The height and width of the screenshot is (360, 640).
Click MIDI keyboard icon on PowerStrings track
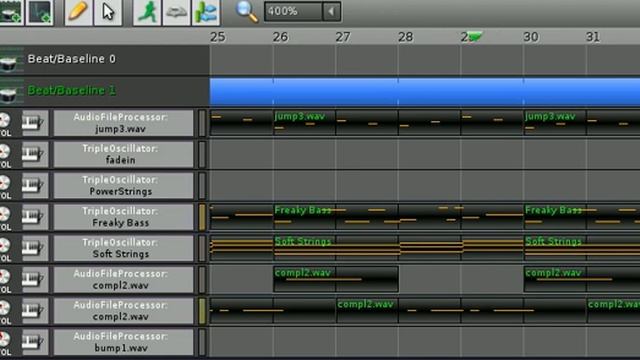tap(34, 185)
